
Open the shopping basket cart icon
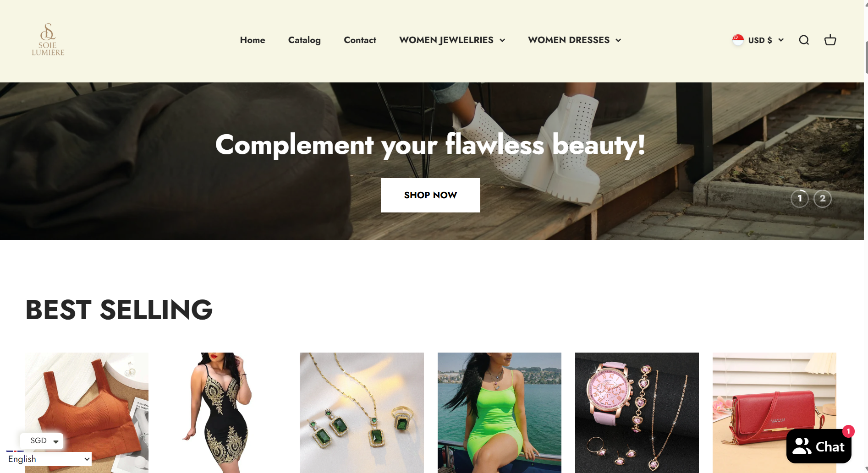coord(830,40)
